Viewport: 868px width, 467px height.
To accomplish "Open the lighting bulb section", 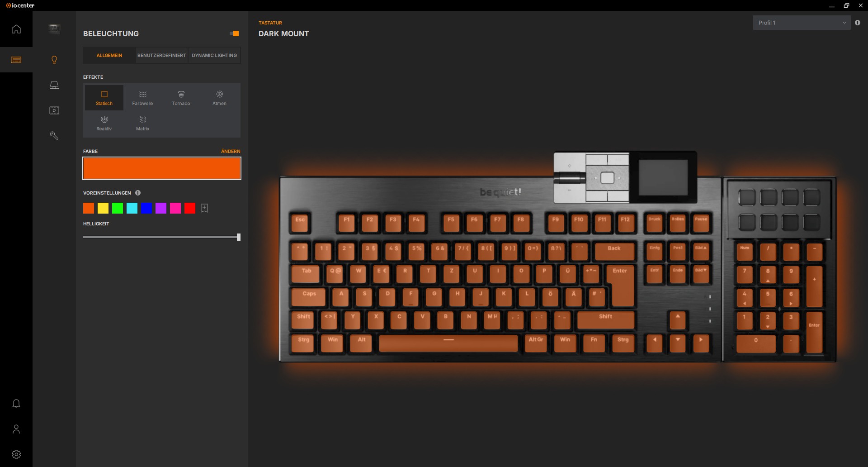I will coord(54,60).
